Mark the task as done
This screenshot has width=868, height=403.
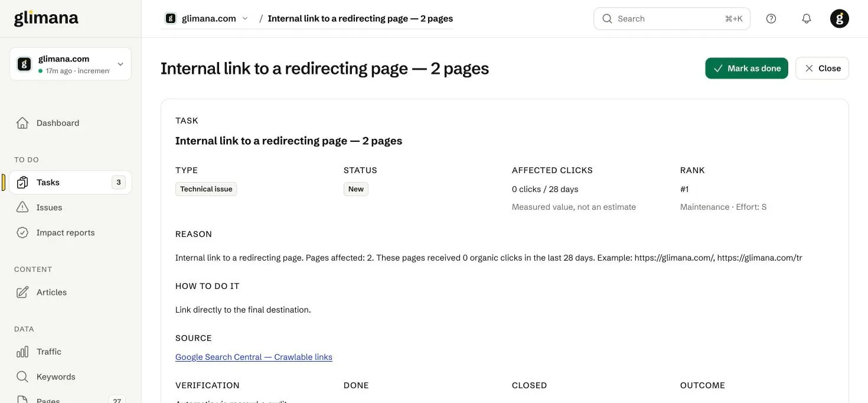(x=746, y=69)
